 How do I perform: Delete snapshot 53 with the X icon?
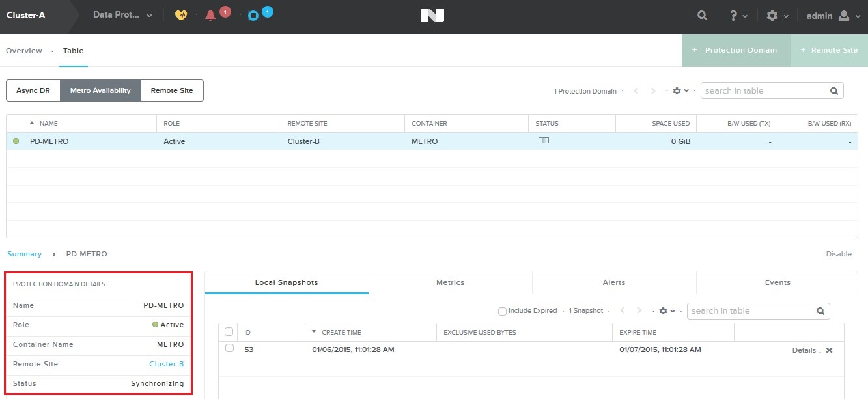829,350
